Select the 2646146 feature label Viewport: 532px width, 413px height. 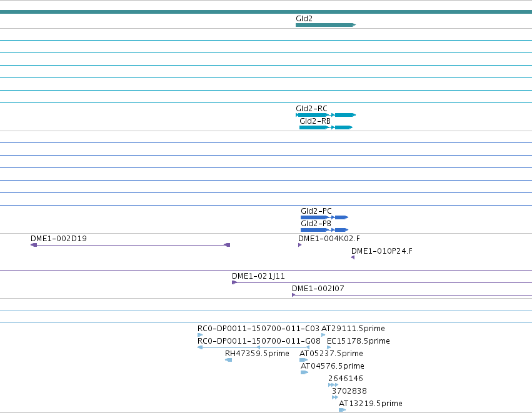(345, 379)
